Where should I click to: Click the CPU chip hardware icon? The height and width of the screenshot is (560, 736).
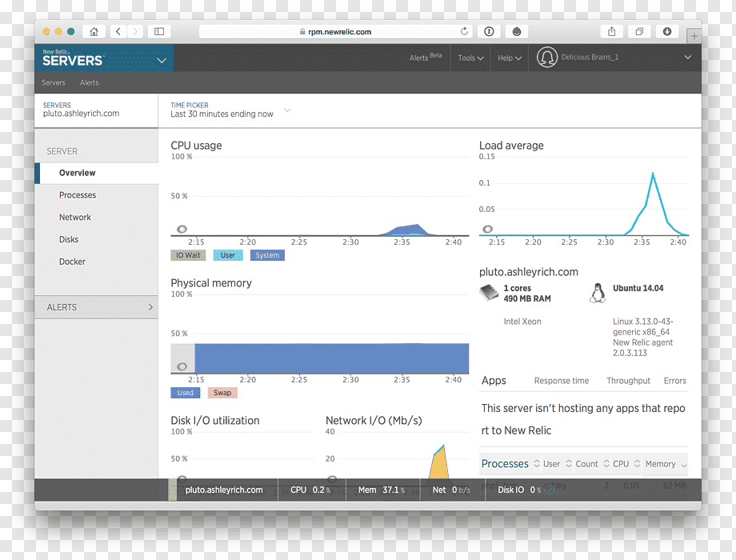[x=489, y=293]
